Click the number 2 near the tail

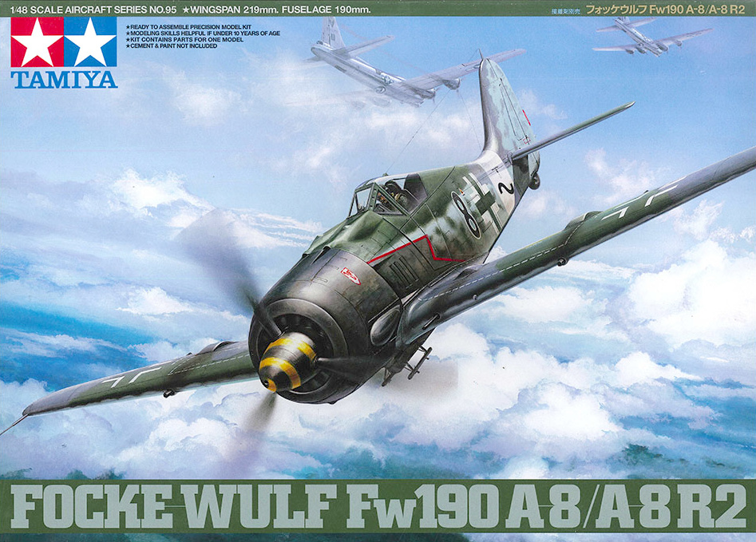point(504,188)
